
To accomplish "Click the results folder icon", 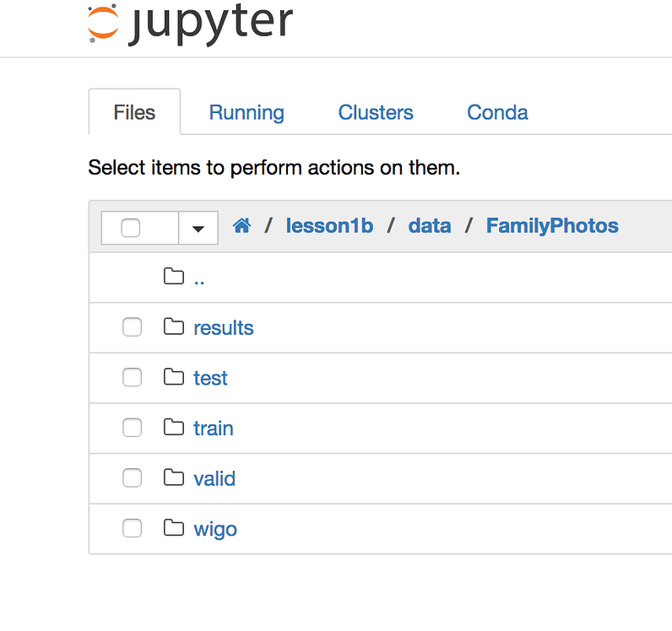I will point(174,327).
